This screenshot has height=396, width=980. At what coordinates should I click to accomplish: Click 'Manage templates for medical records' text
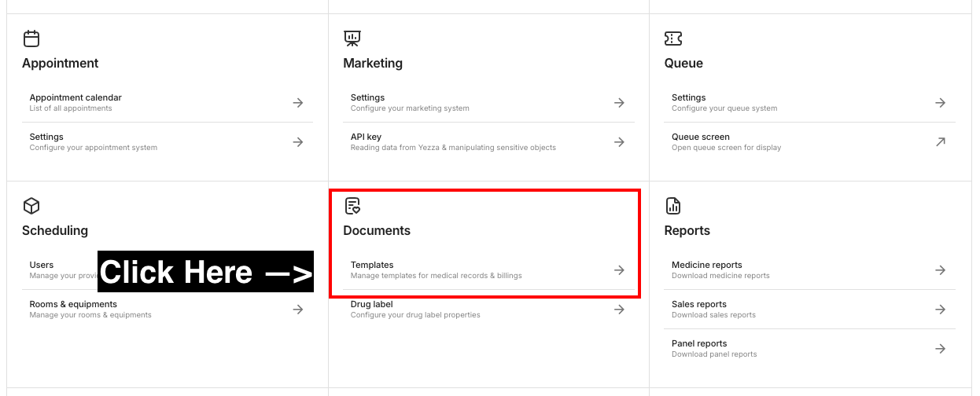tap(437, 276)
